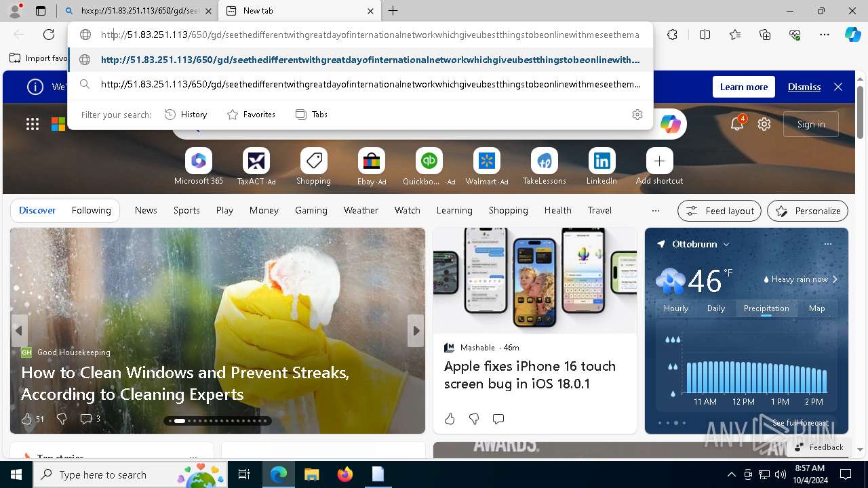
Task: Open Browser essentials heart icon
Action: click(x=795, y=35)
